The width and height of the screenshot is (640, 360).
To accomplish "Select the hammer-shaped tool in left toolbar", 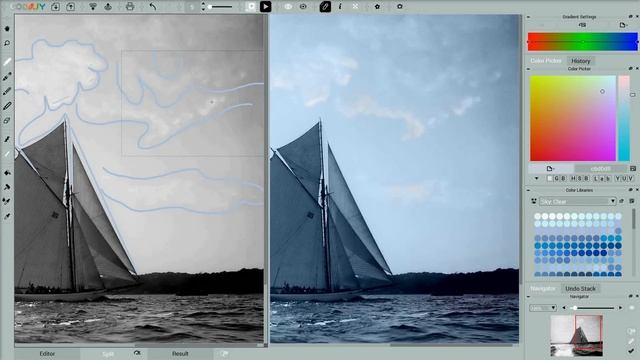I will 7,187.
